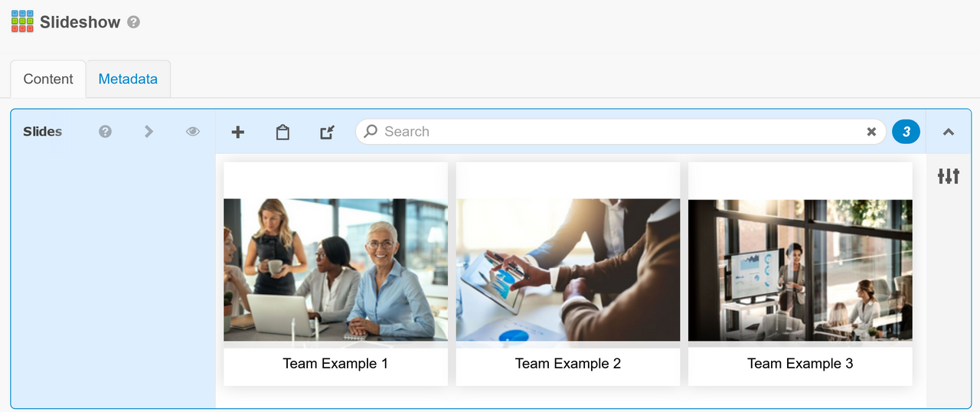Clear the search with the X button
The width and height of the screenshot is (980, 412).
click(x=871, y=132)
